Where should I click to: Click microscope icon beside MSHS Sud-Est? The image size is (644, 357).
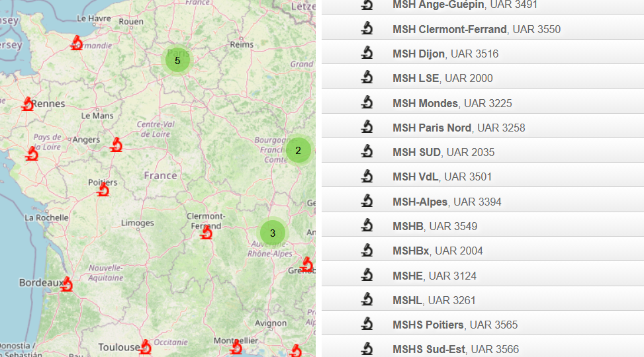pyautogui.click(x=367, y=348)
